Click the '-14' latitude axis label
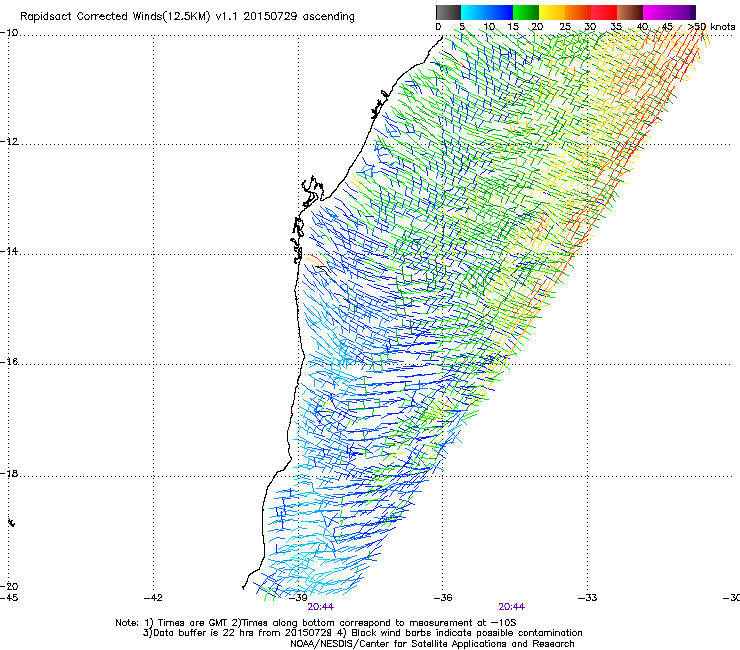This screenshot has width=740, height=650. click(9, 251)
